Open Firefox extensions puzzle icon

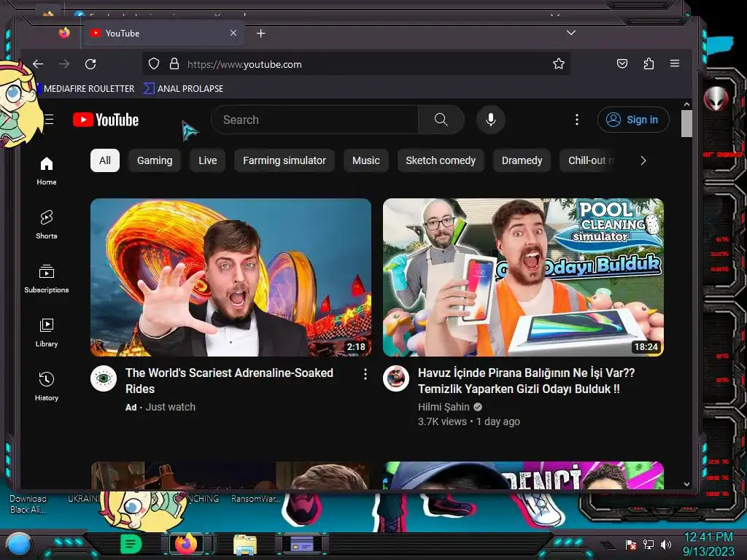tap(649, 64)
